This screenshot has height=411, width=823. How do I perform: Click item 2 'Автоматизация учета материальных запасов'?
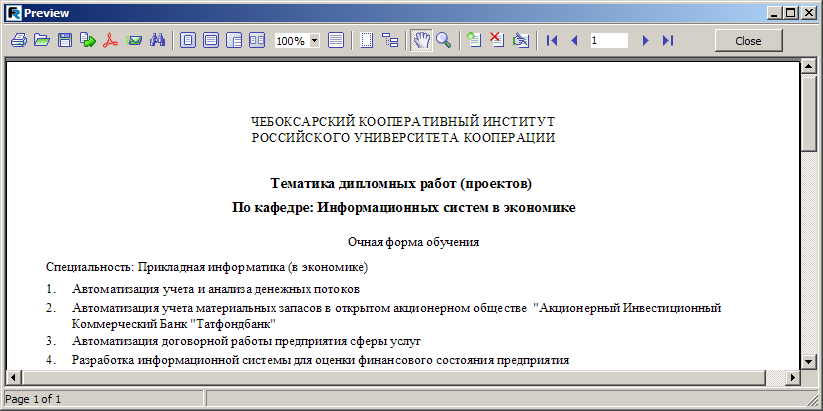(396, 315)
